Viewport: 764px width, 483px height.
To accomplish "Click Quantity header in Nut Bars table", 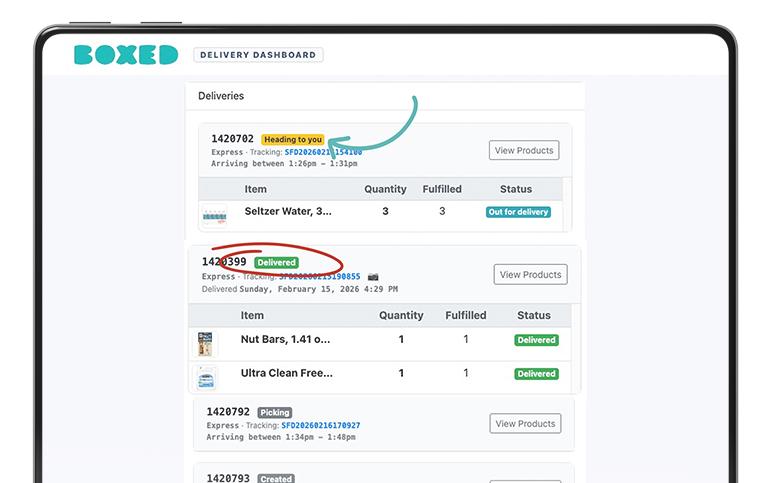I will 401,315.
